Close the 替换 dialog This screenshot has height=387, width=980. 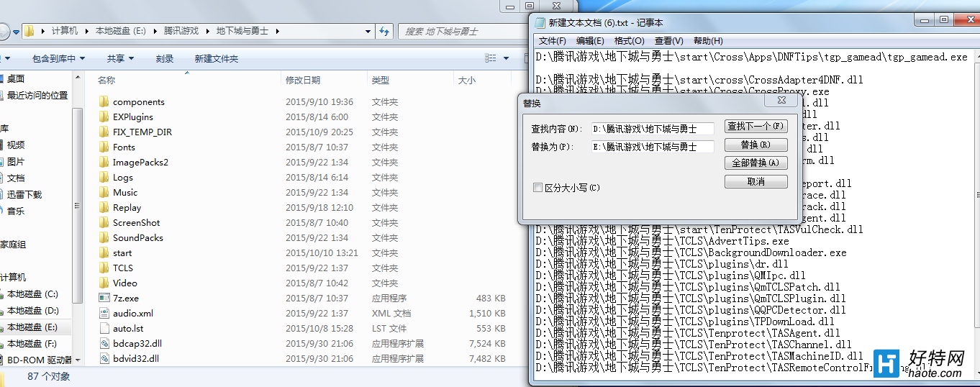coord(782,102)
